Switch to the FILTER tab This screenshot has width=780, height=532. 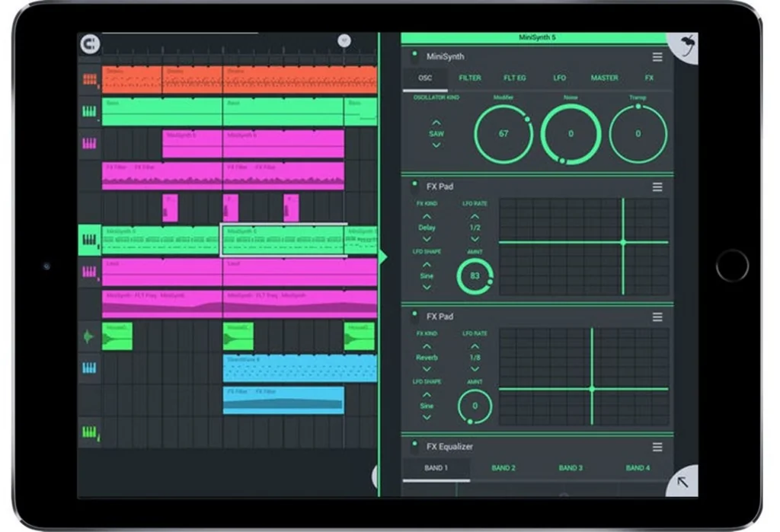[469, 78]
